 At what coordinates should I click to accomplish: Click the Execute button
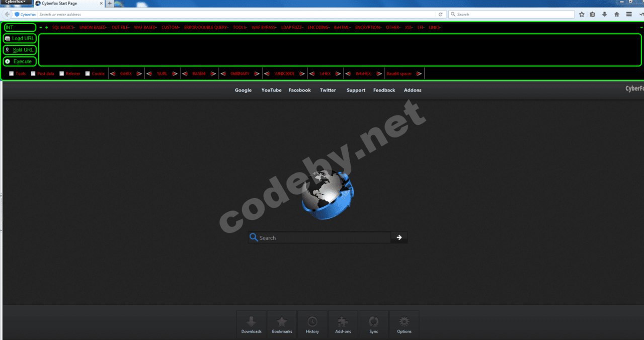tap(20, 61)
